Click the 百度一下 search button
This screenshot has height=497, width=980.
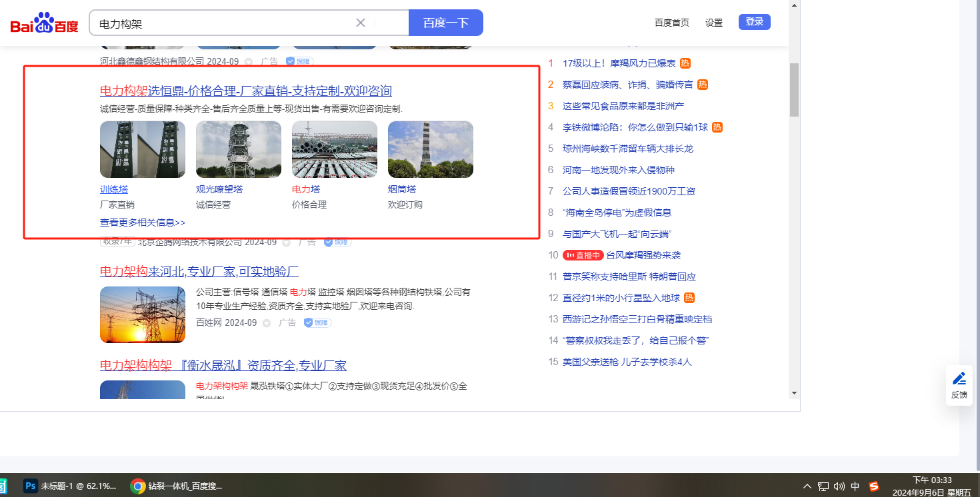pyautogui.click(x=445, y=23)
